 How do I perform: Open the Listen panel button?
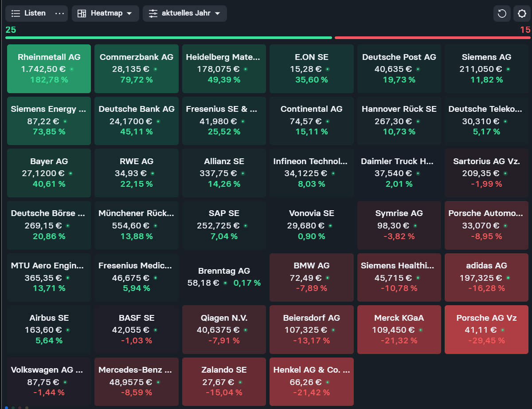coord(29,13)
